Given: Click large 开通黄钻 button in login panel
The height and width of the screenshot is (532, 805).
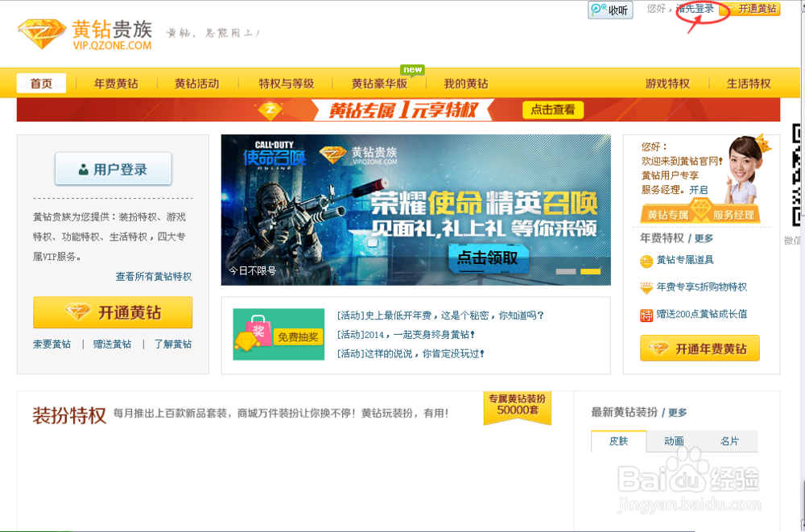Looking at the screenshot, I should [x=113, y=312].
